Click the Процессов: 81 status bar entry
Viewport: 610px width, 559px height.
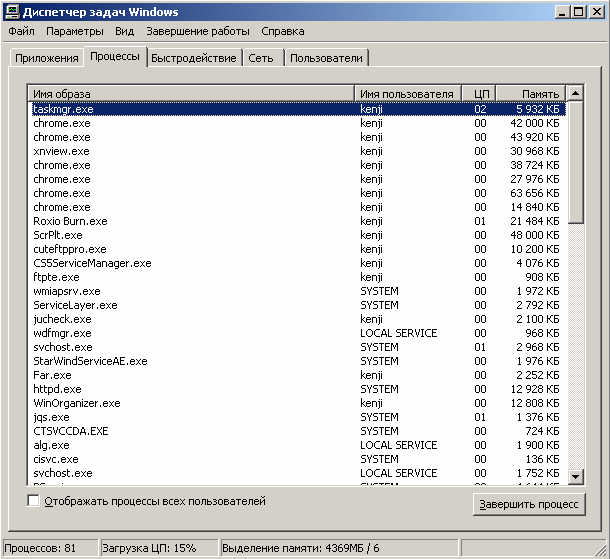[x=49, y=548]
